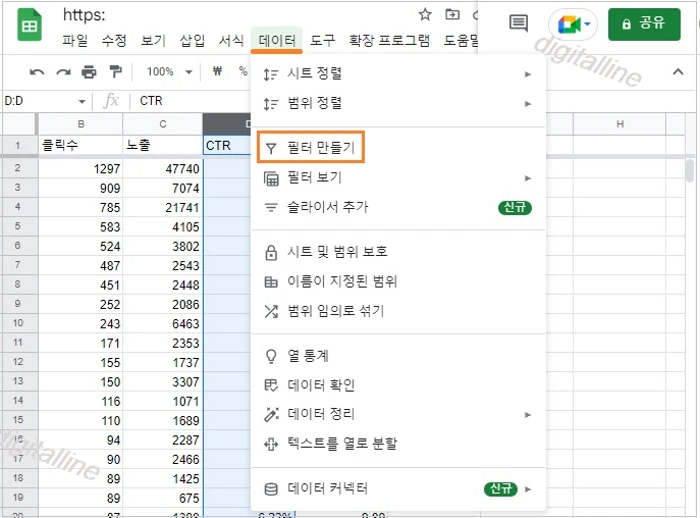Click cell with value 47740

[x=163, y=169]
